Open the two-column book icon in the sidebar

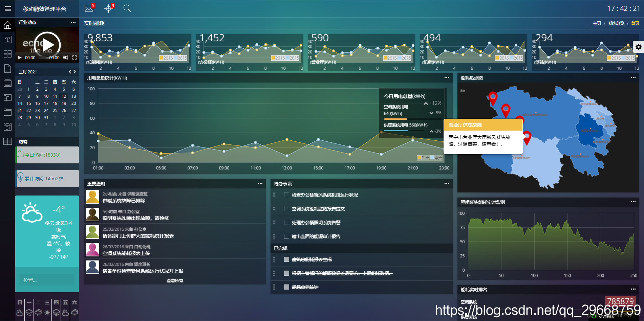tap(7, 141)
